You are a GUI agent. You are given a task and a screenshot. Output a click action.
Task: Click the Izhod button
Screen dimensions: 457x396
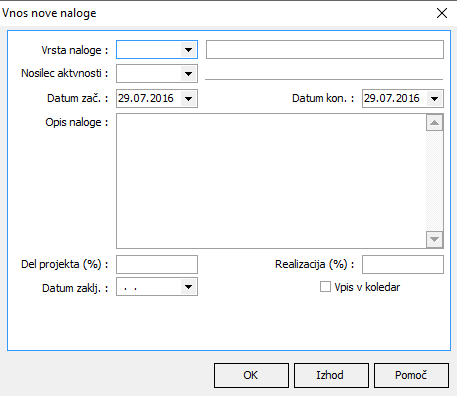point(331,375)
